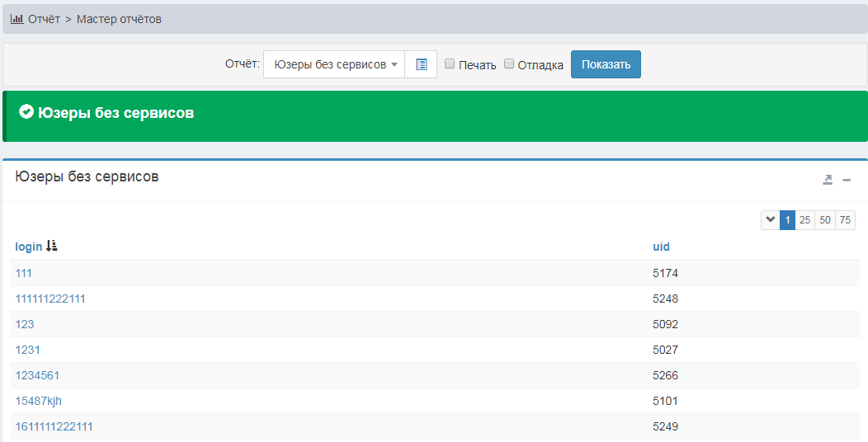Collapse the panel with the minus icon
Image resolution: width=868 pixels, height=442 pixels.
tap(847, 180)
